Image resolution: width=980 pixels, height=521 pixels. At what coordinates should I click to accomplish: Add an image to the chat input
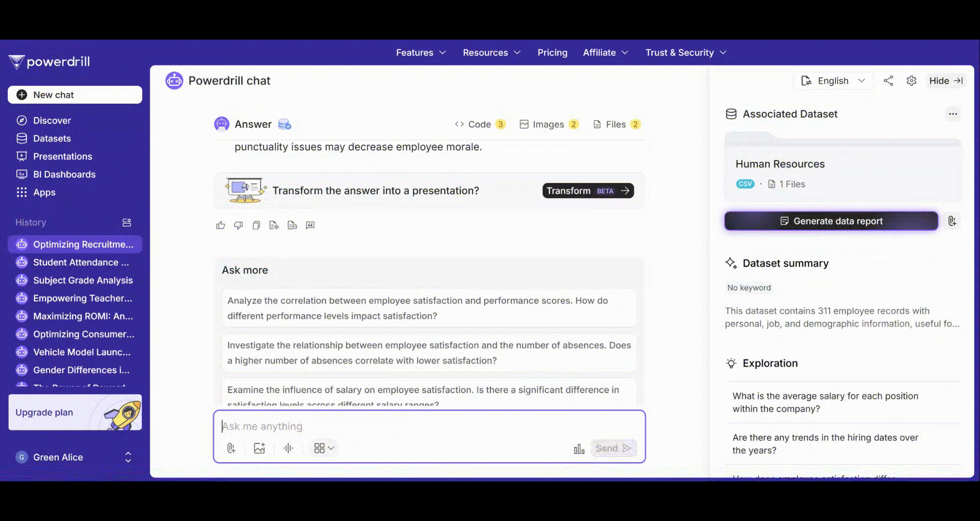coord(259,448)
